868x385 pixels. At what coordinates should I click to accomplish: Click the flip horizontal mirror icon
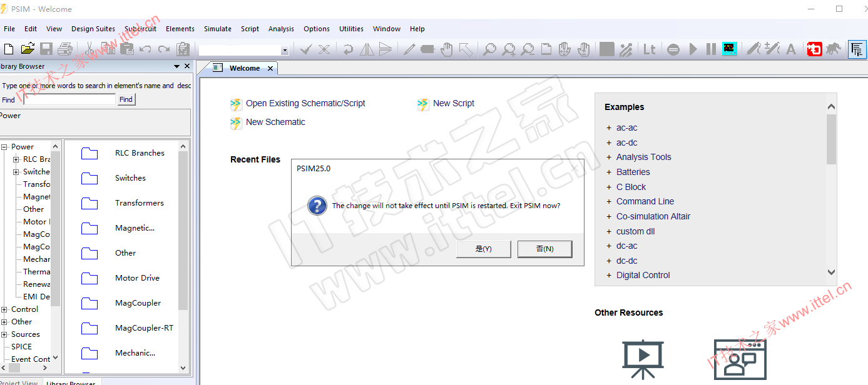point(367,49)
